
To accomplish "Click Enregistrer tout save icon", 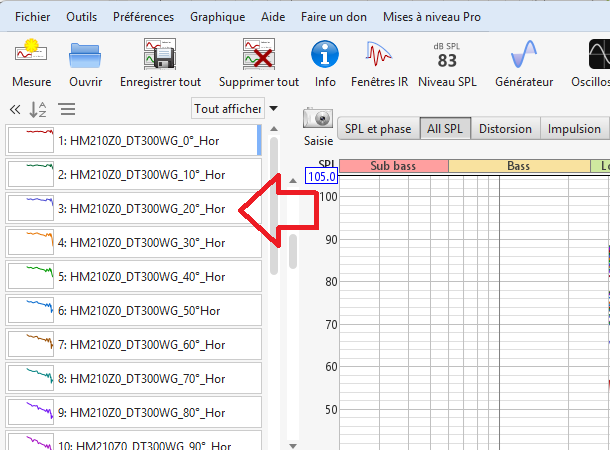I will (160, 54).
